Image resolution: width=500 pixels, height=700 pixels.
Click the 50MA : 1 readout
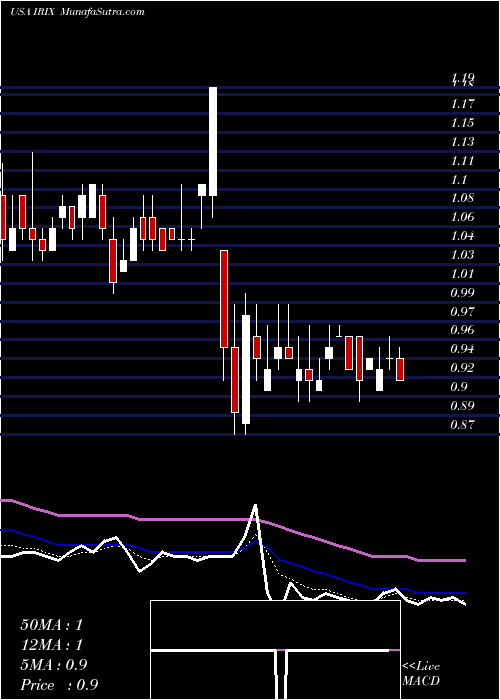pos(52,625)
